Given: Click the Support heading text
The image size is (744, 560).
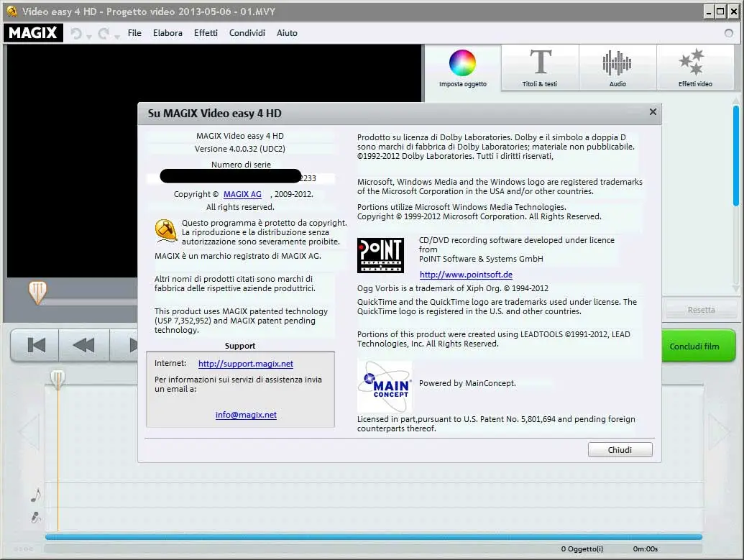Looking at the screenshot, I should (x=240, y=346).
